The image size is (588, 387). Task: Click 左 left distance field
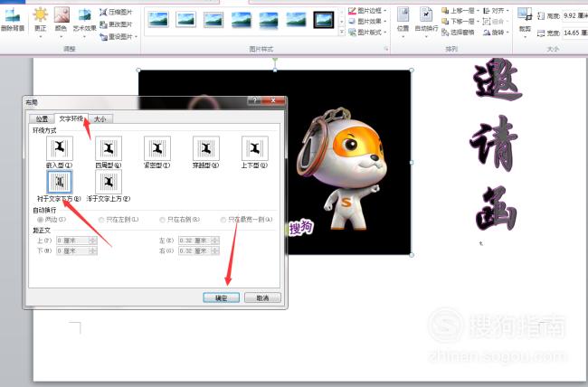[x=199, y=241]
